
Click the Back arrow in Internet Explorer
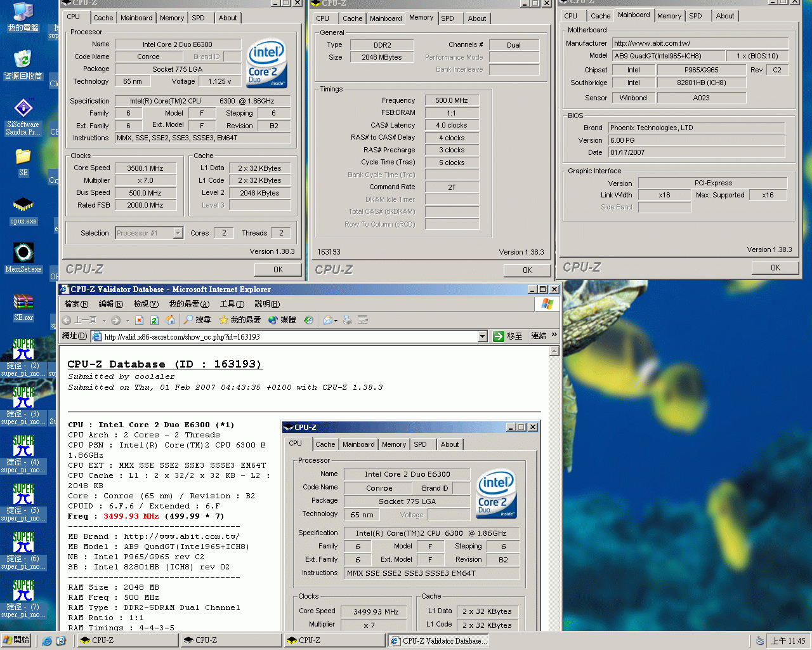pyautogui.click(x=67, y=320)
